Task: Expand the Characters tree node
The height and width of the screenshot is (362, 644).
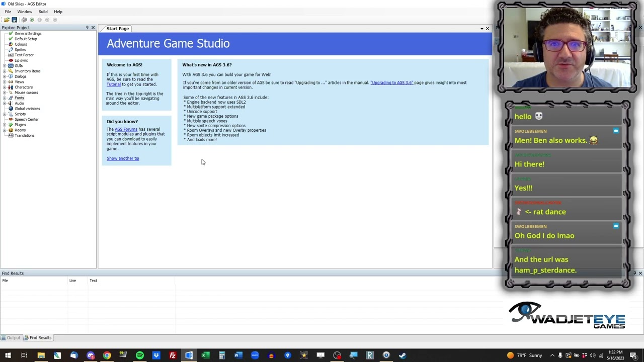Action: coord(5,87)
